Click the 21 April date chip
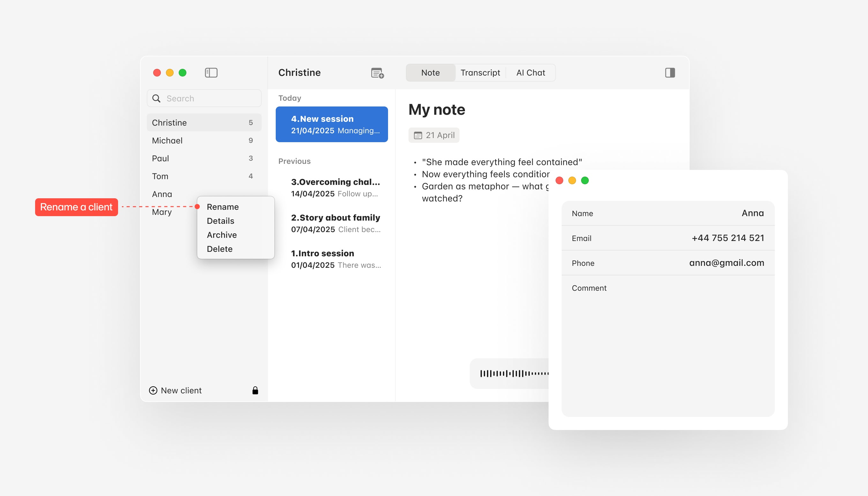Viewport: 868px width, 496px height. [440, 135]
